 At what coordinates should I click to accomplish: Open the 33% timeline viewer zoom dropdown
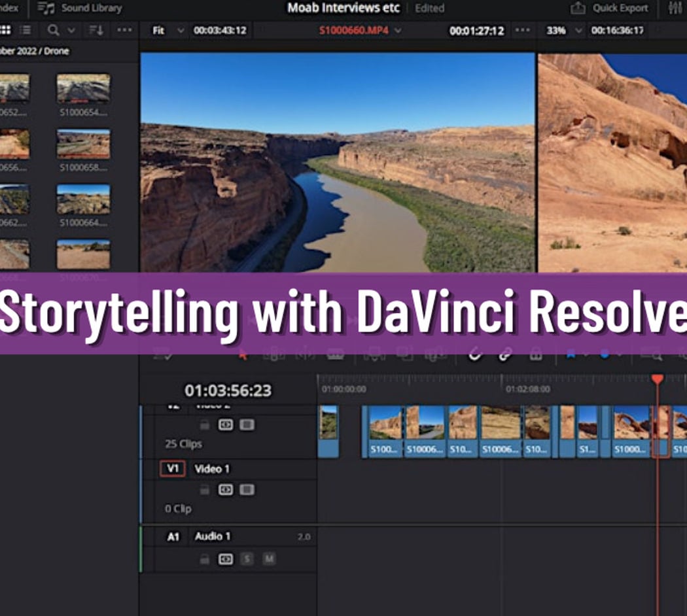tap(564, 30)
